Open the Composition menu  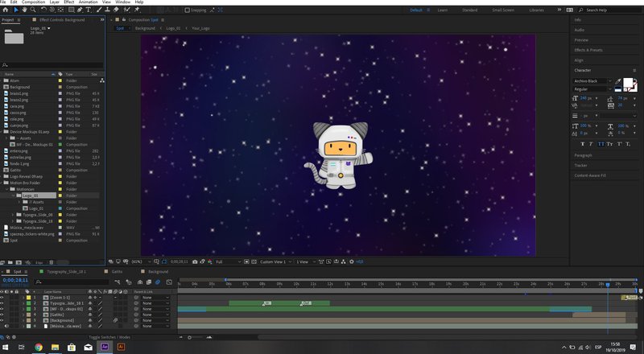pos(33,2)
